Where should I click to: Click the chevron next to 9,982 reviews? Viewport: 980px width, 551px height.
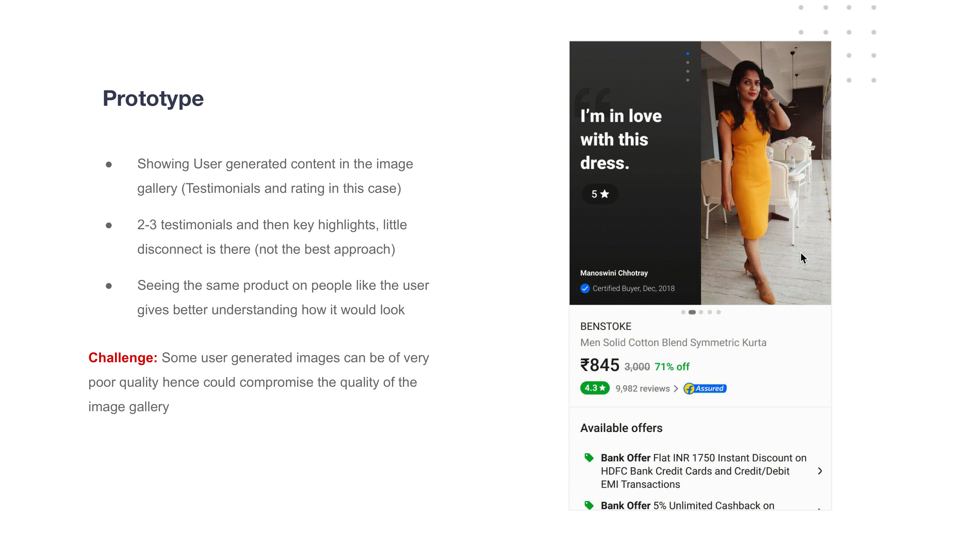[x=676, y=388]
